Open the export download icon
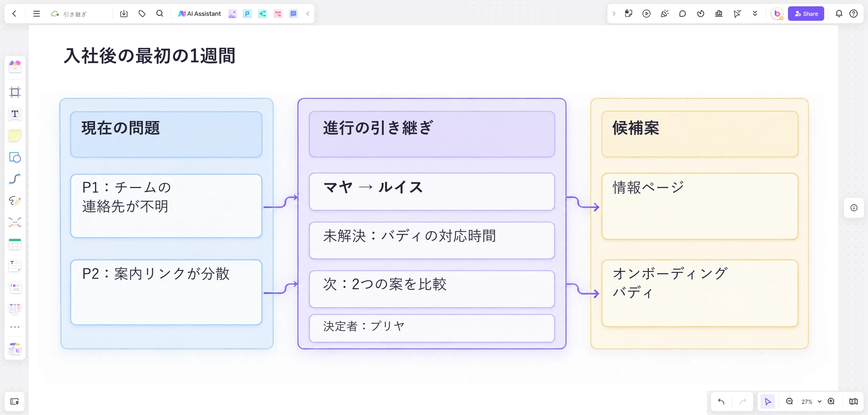Screen dimensions: 868x415 124,14
